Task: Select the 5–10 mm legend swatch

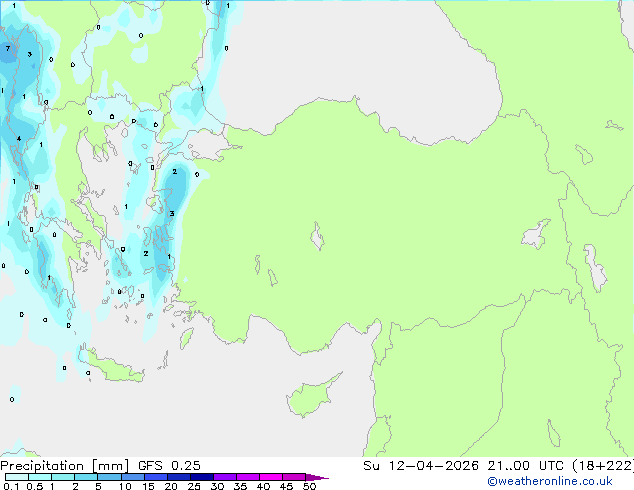Action: pyautogui.click(x=109, y=477)
